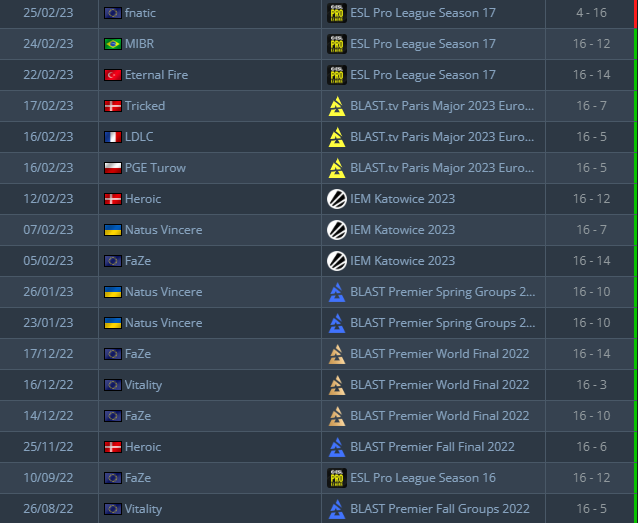The height and width of the screenshot is (523, 638).
Task: Open the BLAST Premier Fall Groups 2022 event
Action: pyautogui.click(x=440, y=509)
